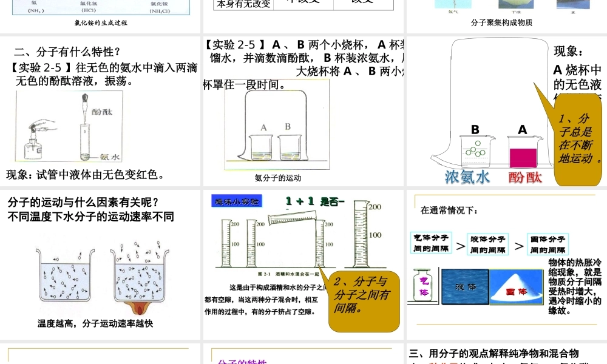Click the beaker heated by a flame
This screenshot has width=607, height=364.
click(140, 278)
